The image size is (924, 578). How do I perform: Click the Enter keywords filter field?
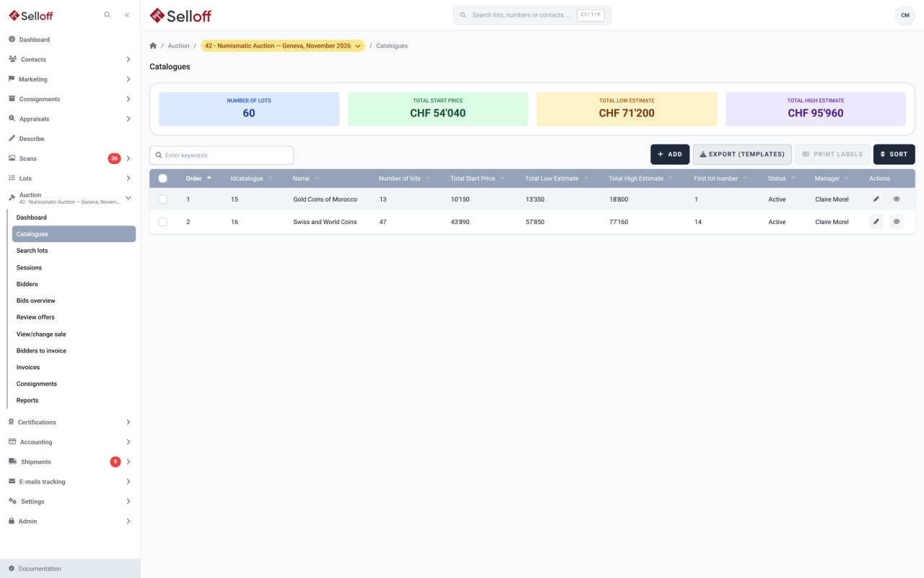tap(222, 155)
